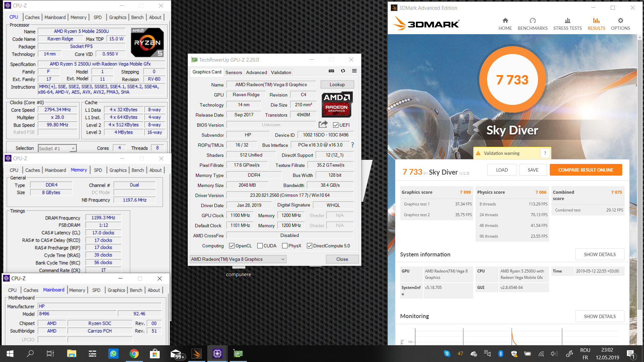Open Google Chrome from taskbar
The image size is (644, 362).
[134, 354]
